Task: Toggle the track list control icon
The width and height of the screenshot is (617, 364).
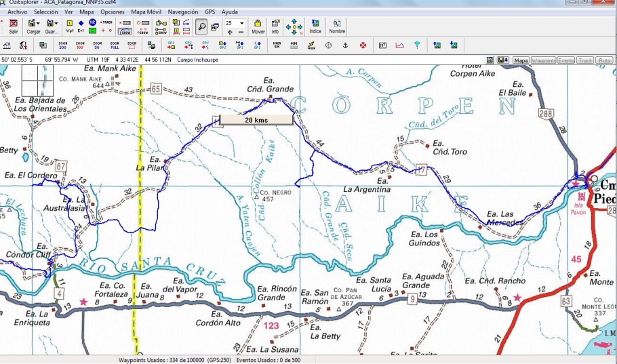Action: pos(125,23)
